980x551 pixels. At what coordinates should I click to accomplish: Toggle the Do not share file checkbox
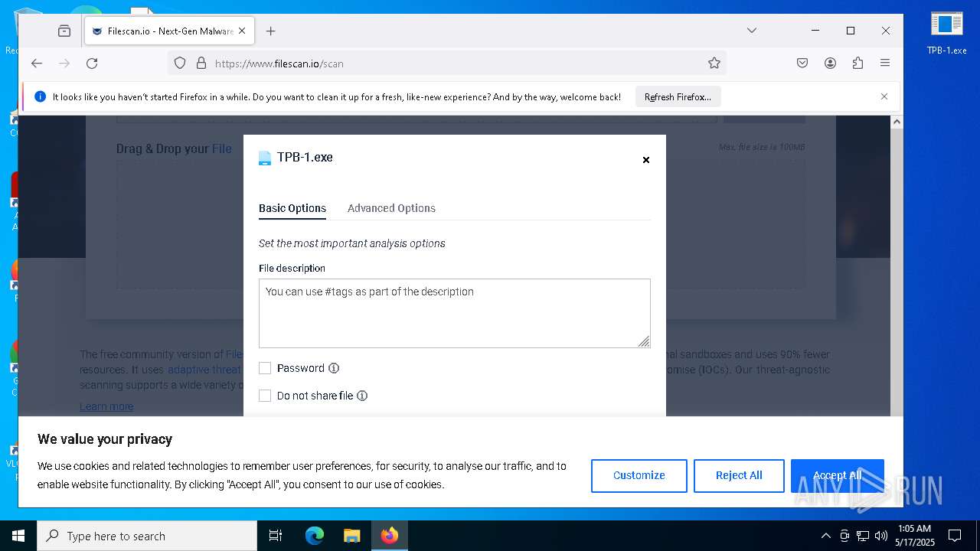[265, 396]
